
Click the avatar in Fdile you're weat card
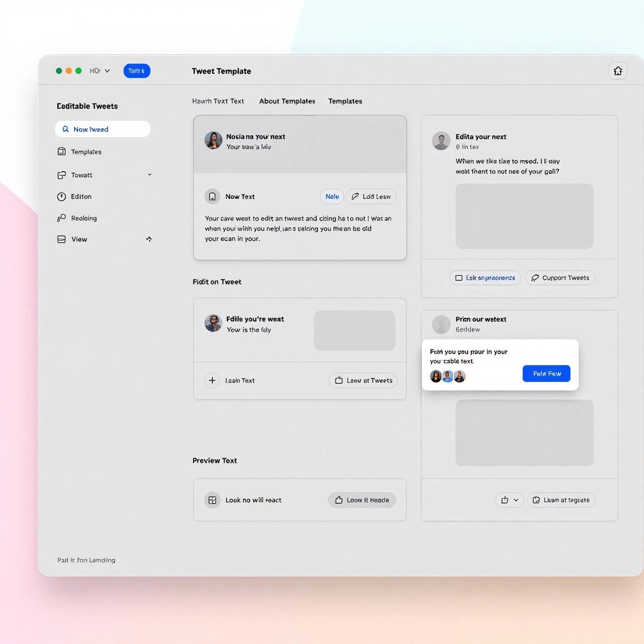coord(213,323)
